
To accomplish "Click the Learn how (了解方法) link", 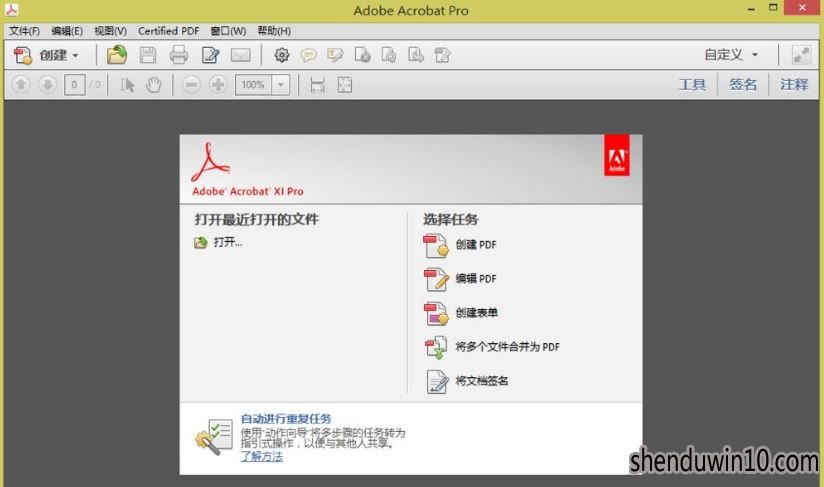I will (262, 457).
